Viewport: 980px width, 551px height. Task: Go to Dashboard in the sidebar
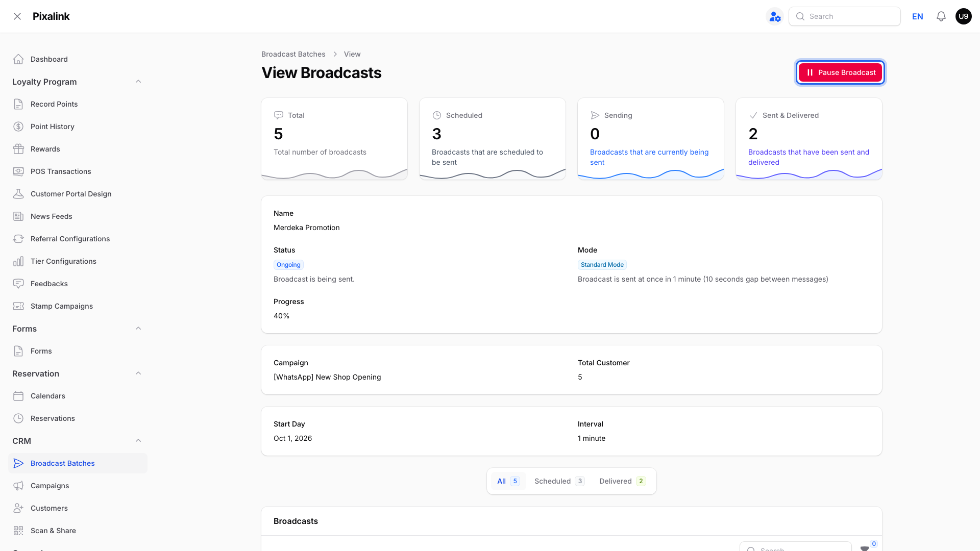[78, 59]
